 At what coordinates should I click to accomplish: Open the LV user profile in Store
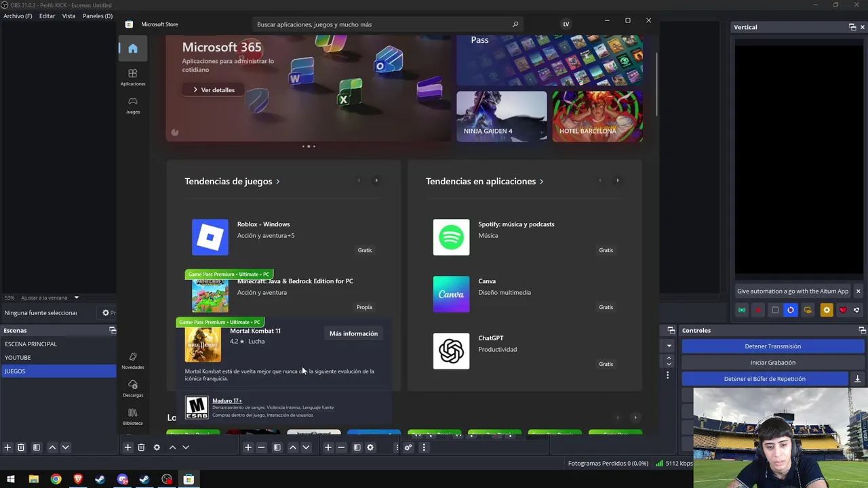(566, 24)
